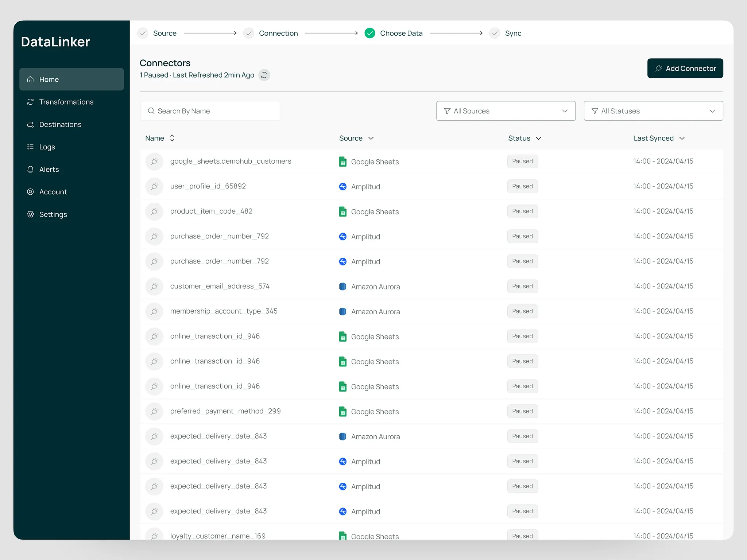
Task: Open the All Statuses filter dropdown
Action: pos(653,111)
